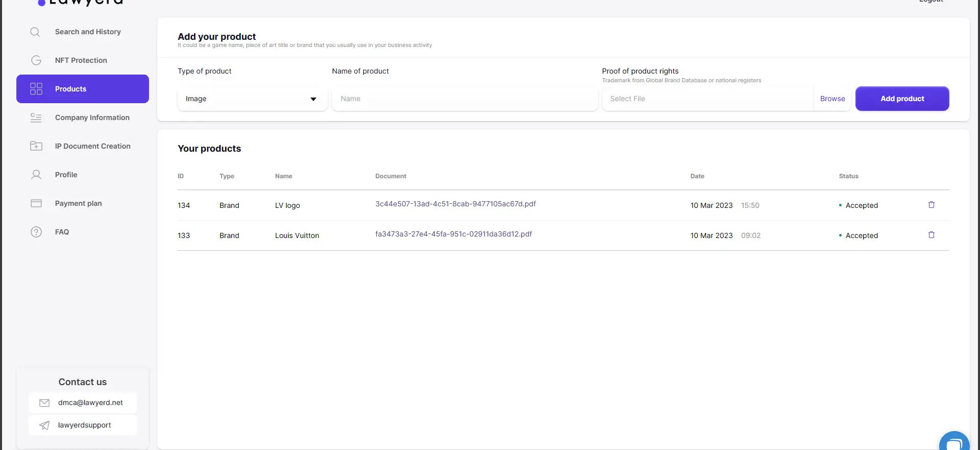Click Browse to select a file
Image resolution: width=980 pixels, height=450 pixels.
[832, 99]
